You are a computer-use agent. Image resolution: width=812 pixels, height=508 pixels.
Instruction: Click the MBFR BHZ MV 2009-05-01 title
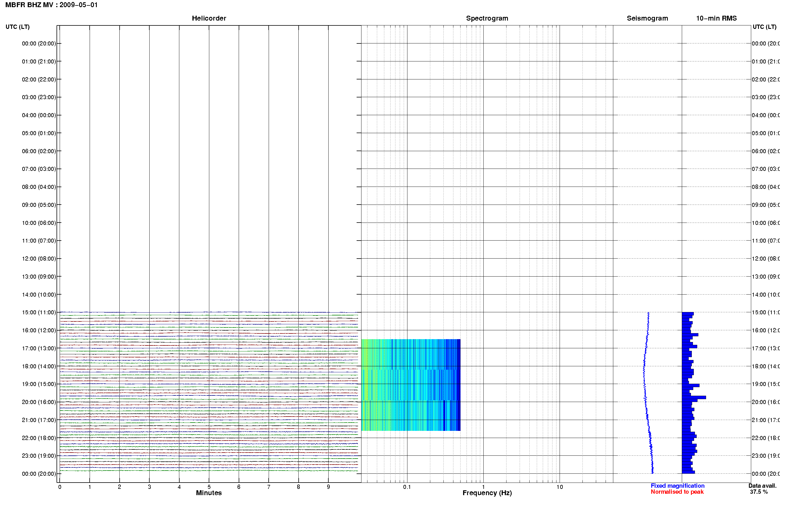point(51,5)
